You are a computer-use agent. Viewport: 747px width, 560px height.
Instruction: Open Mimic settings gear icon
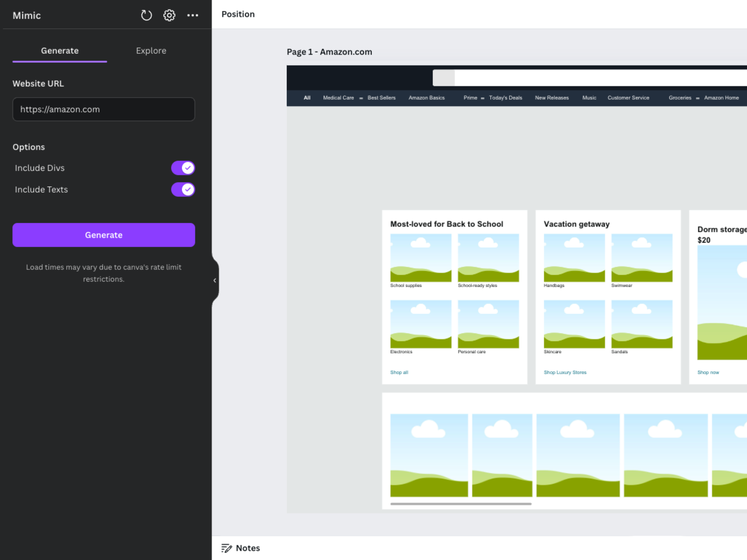coord(169,15)
